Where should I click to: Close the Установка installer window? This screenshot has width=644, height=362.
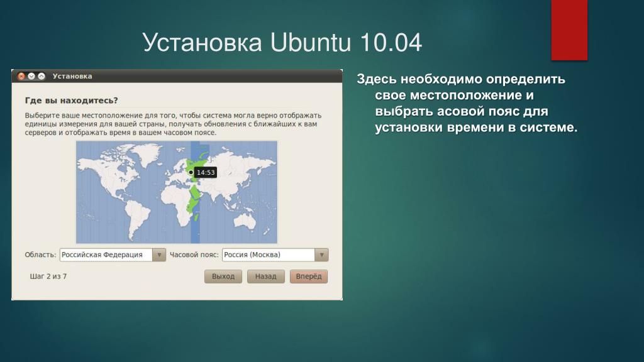pyautogui.click(x=21, y=76)
